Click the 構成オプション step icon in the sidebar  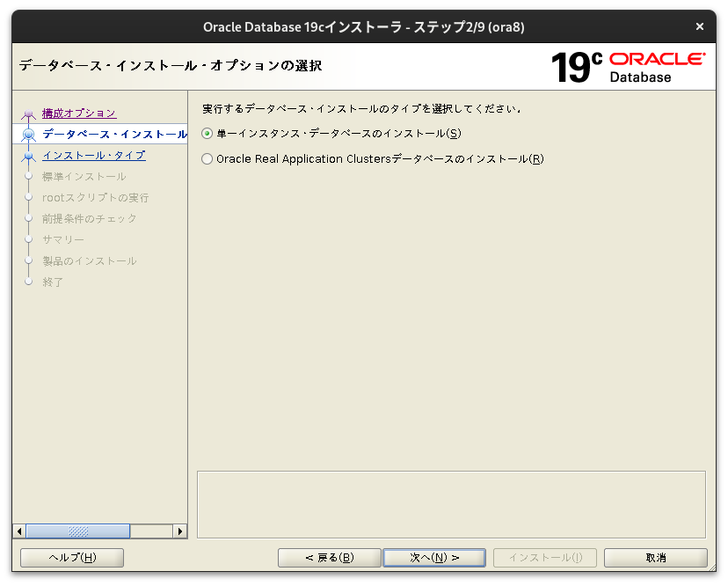29,113
